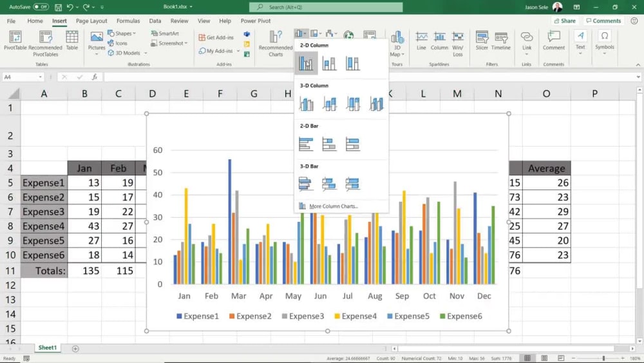Viewport: 644px width, 363px height.
Task: Add a Timeline filter
Action: (500, 41)
